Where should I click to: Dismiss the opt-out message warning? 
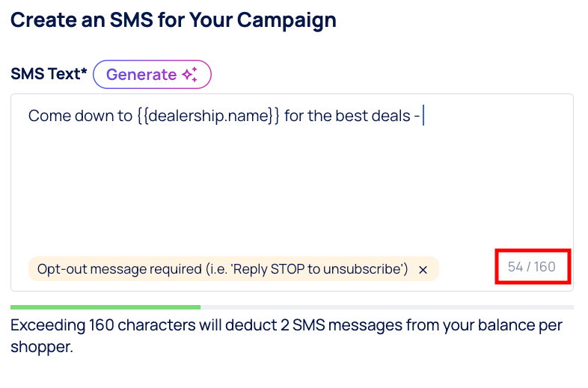point(423,270)
